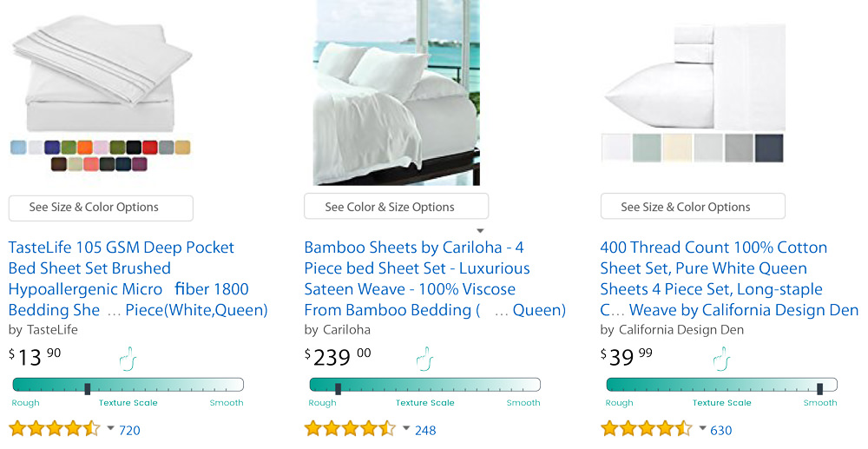Click the star rating of the 400 Thread Count sheets
Image resolution: width=868 pixels, height=449 pixels.
(x=647, y=429)
